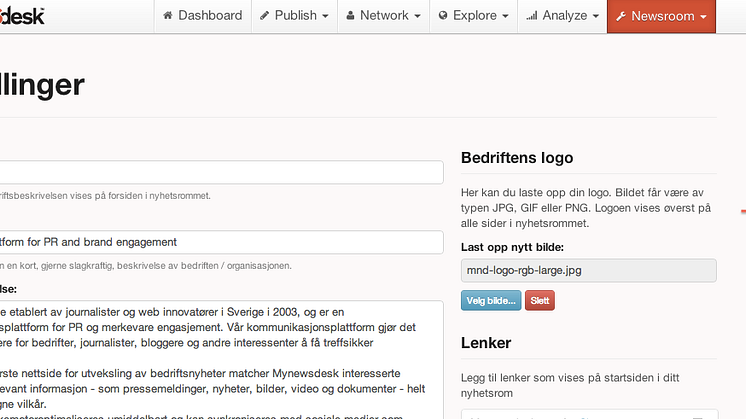Expand the Newsroom dropdown caret
Screen dimensions: 746x419
[703, 17]
